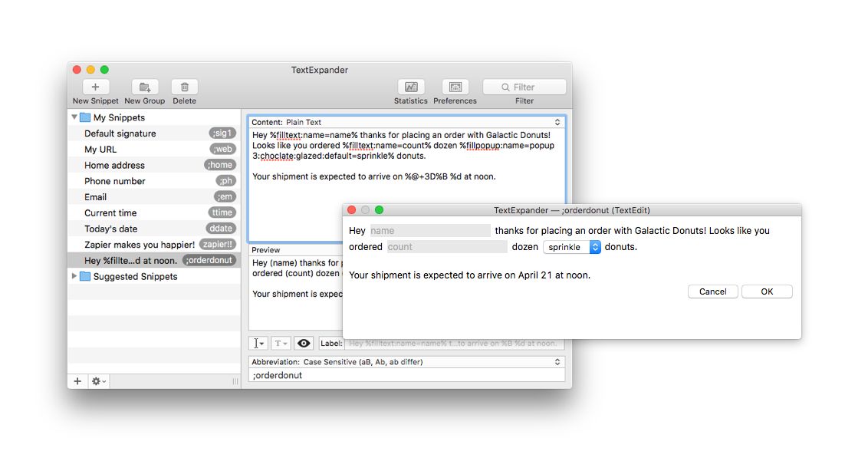
Task: Open the text format T dropdown
Action: (x=281, y=344)
